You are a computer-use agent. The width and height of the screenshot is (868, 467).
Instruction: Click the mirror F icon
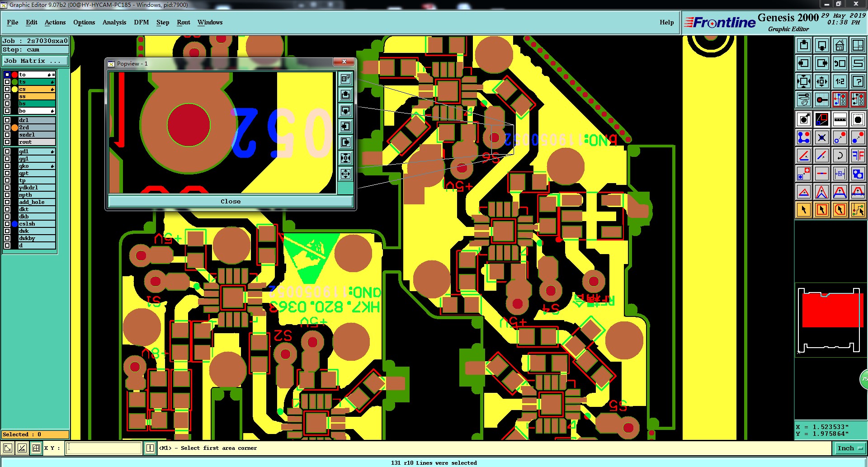click(x=858, y=156)
